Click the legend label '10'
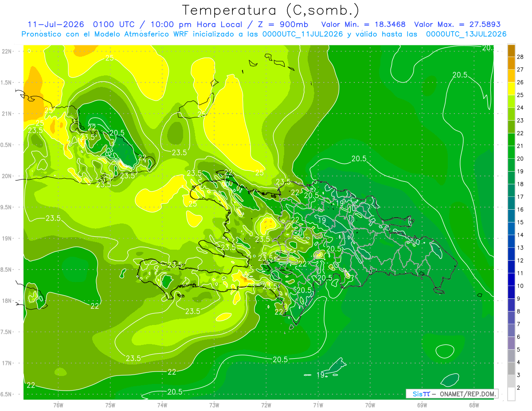The width and height of the screenshot is (532, 411). (521, 286)
